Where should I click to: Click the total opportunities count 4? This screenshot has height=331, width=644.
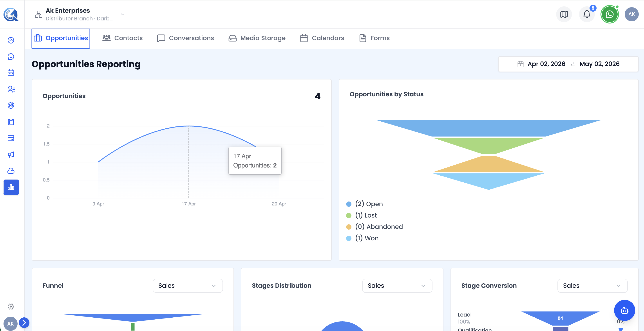(318, 96)
